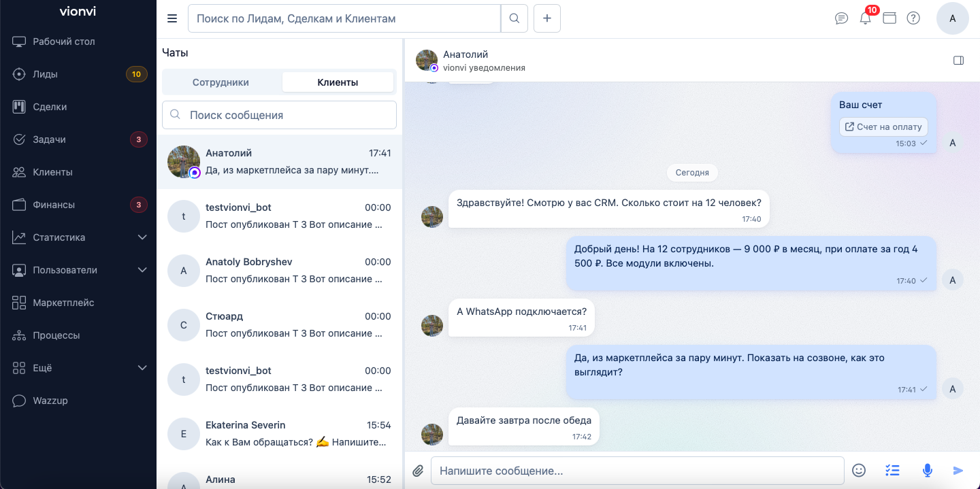This screenshot has height=489, width=980.
Task: Click the global search field
Action: [x=344, y=18]
